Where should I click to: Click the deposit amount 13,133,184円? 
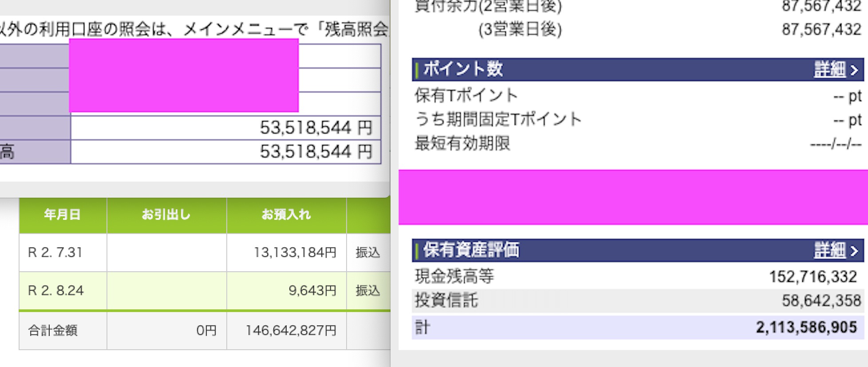pyautogui.click(x=295, y=253)
